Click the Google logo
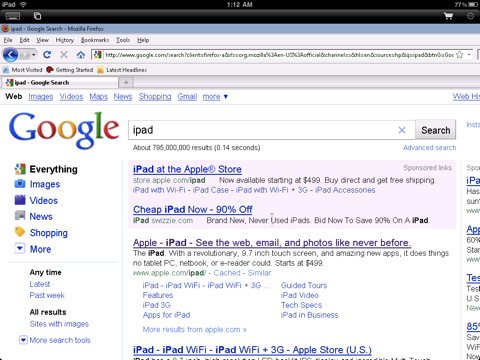The height and width of the screenshot is (360, 480). point(64,130)
